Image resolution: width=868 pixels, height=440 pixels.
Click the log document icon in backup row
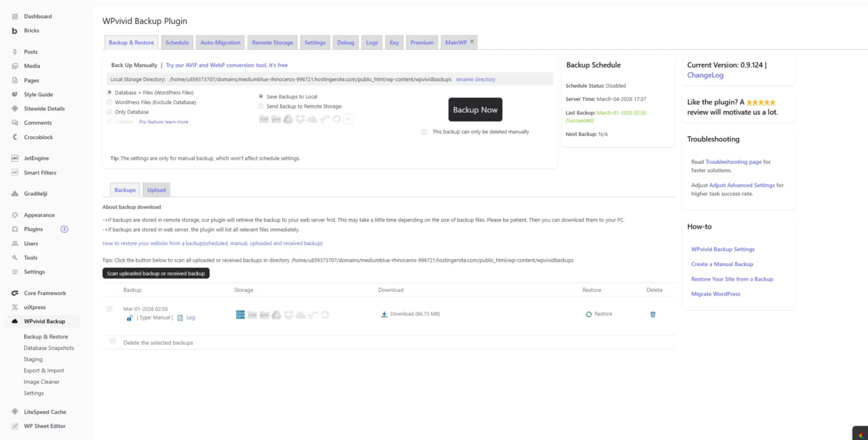pos(180,318)
